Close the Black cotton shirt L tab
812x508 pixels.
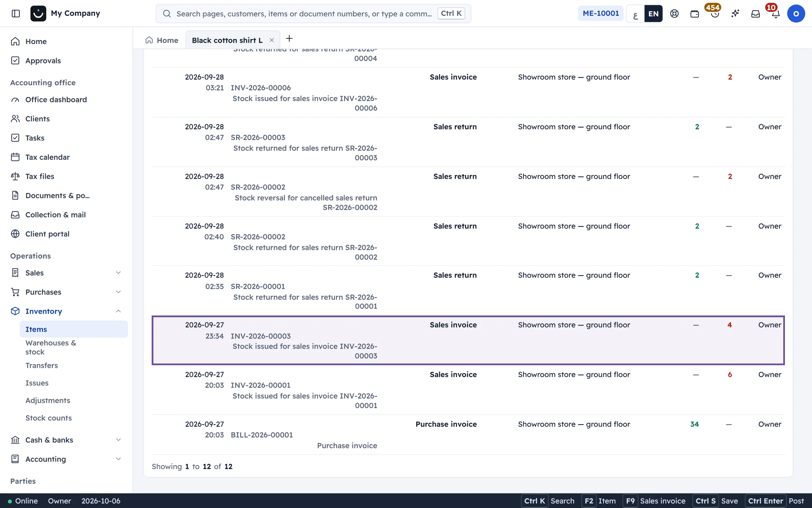click(272, 40)
